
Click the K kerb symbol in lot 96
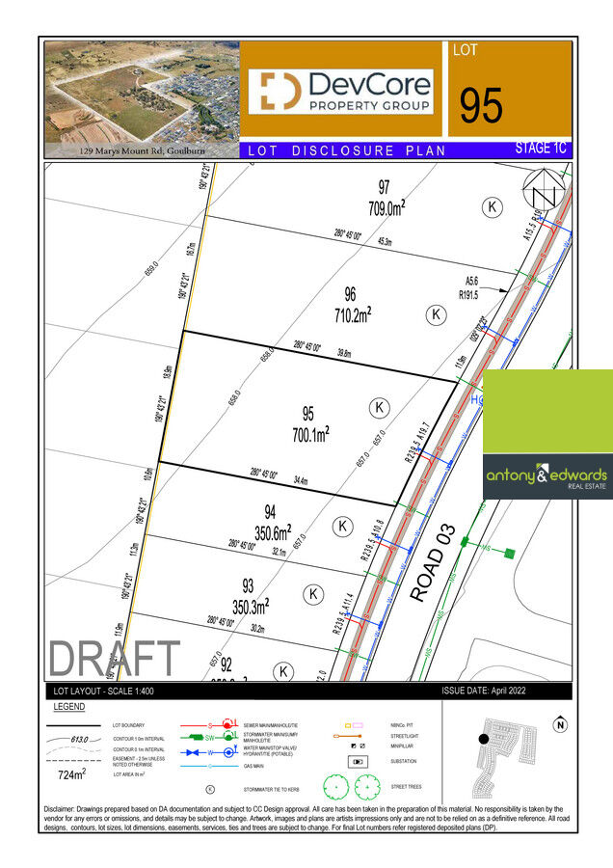click(436, 314)
